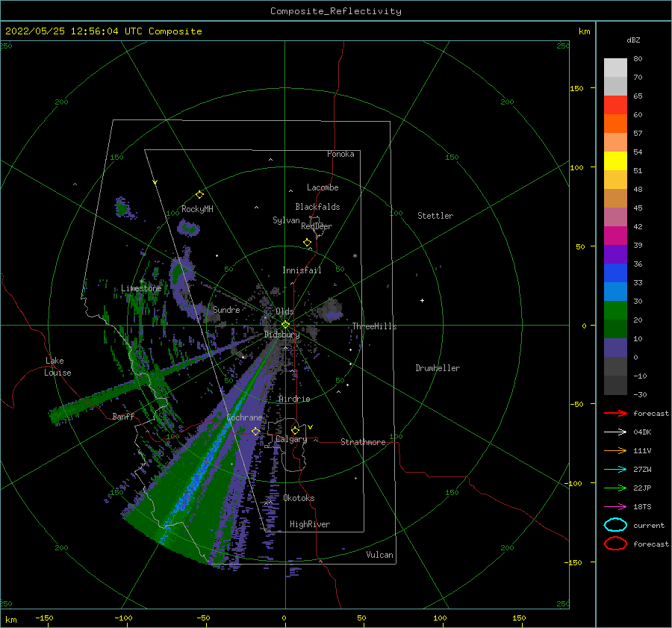Click the Stettler city label
The height and width of the screenshot is (628, 672).
(x=435, y=216)
